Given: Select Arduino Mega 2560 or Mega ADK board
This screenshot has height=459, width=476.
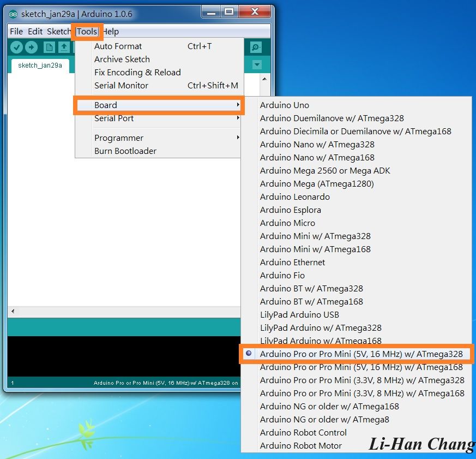Looking at the screenshot, I should [325, 171].
